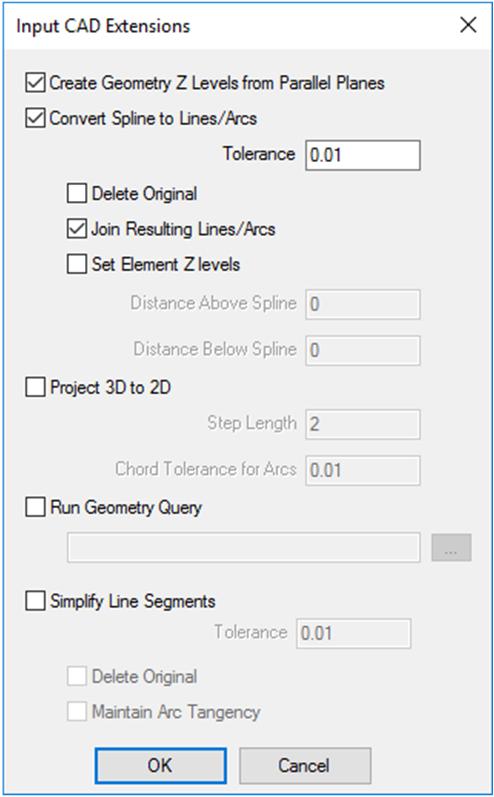This screenshot has width=494, height=797.
Task: Dismiss dialog with the Cancel button
Action: click(x=305, y=765)
